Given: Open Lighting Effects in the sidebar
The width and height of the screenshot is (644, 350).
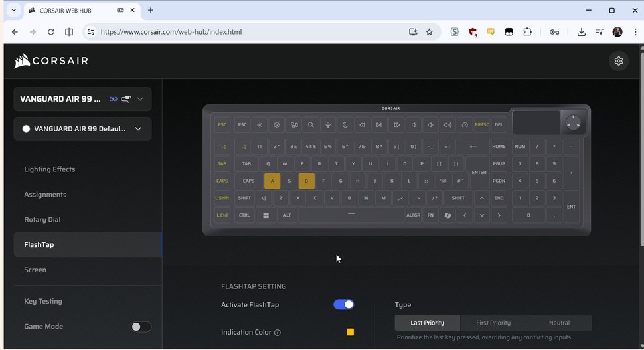Looking at the screenshot, I should pyautogui.click(x=50, y=169).
